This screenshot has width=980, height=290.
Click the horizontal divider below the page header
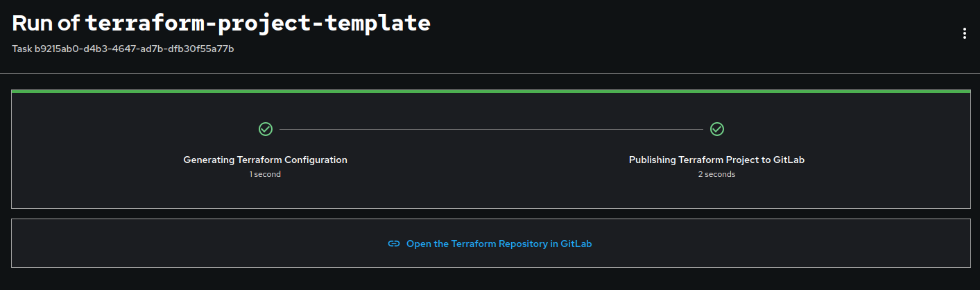[490, 73]
